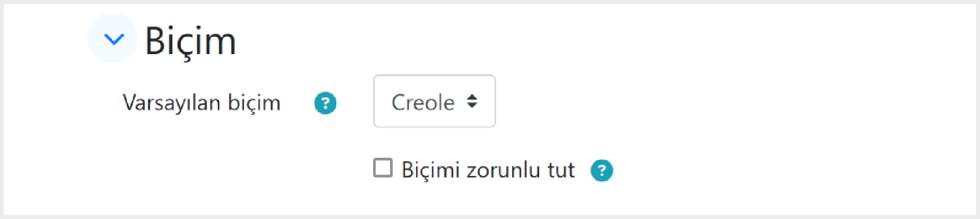Show question mark tooltip beside default format

point(325,103)
